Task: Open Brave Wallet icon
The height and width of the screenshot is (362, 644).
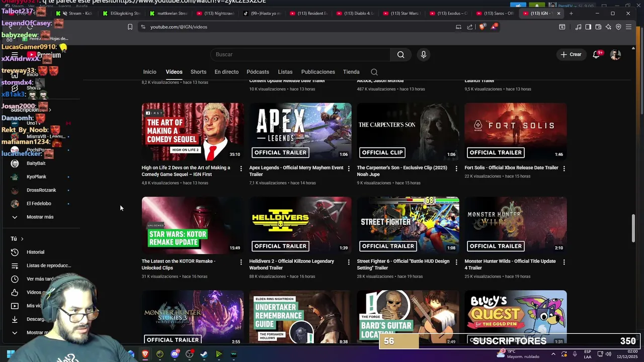Action: point(598,27)
